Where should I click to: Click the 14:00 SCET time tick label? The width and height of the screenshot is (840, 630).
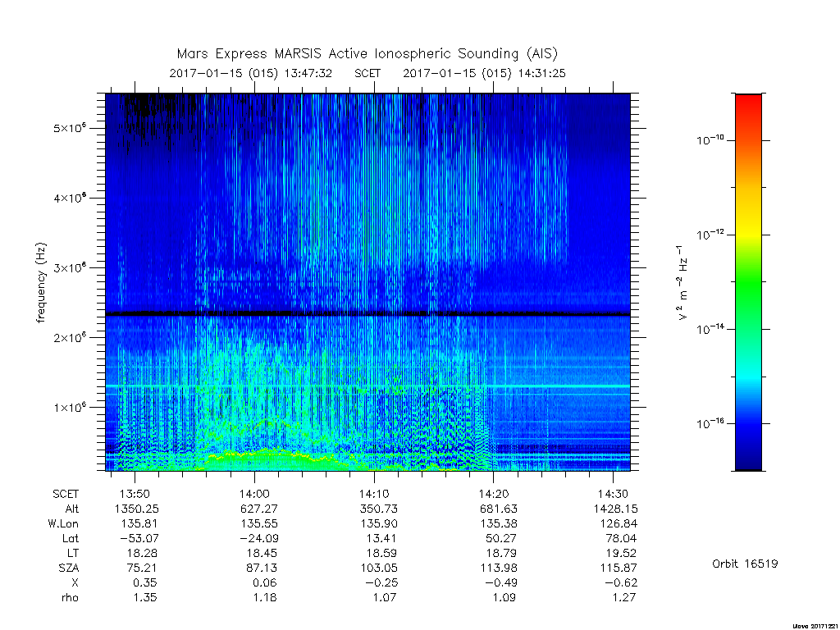pos(254,493)
